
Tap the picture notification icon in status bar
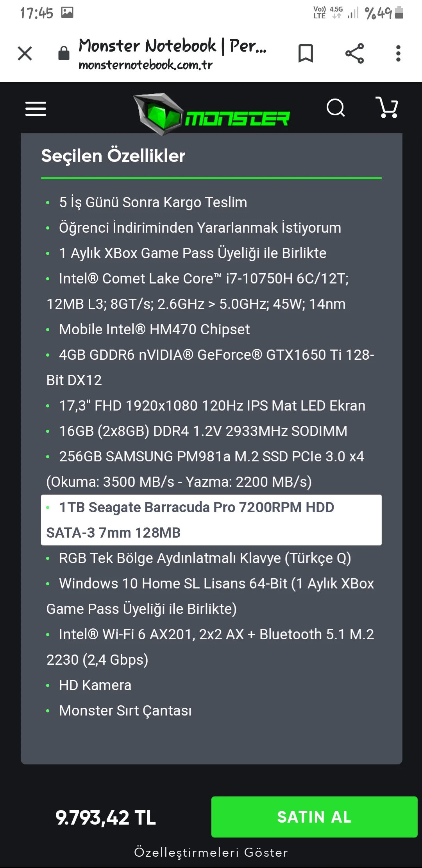coord(67,13)
